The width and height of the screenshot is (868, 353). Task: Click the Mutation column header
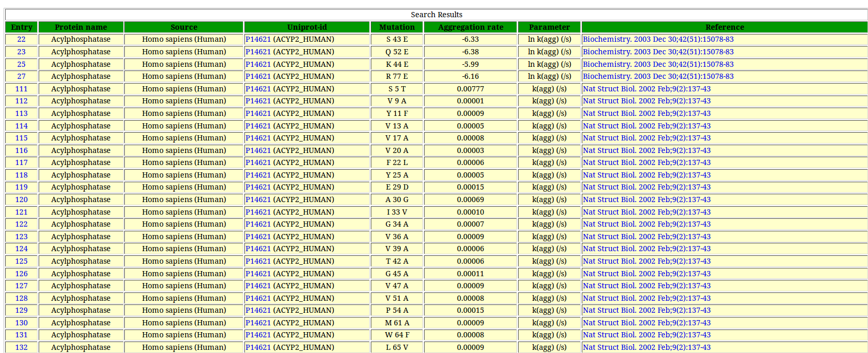point(397,27)
